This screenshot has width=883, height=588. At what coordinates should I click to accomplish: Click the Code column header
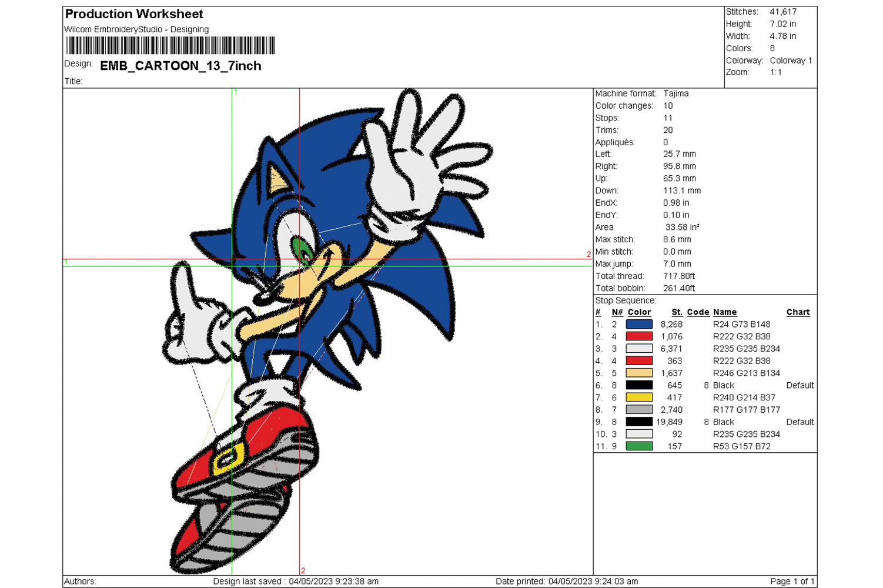[x=698, y=312]
